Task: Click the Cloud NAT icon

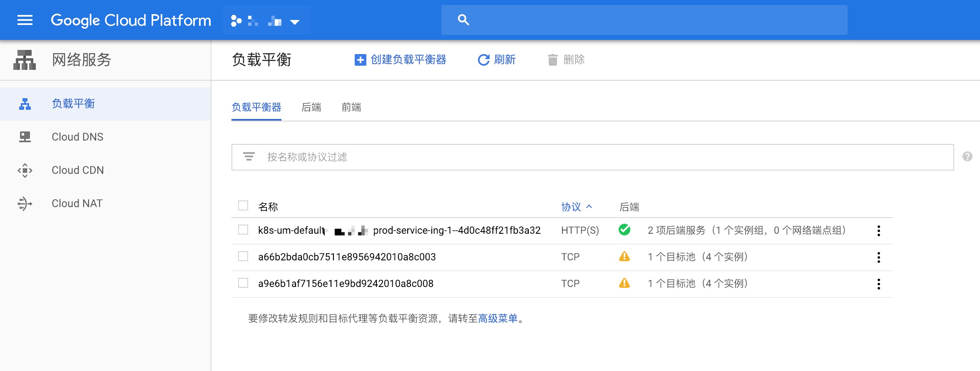Action: [x=25, y=204]
